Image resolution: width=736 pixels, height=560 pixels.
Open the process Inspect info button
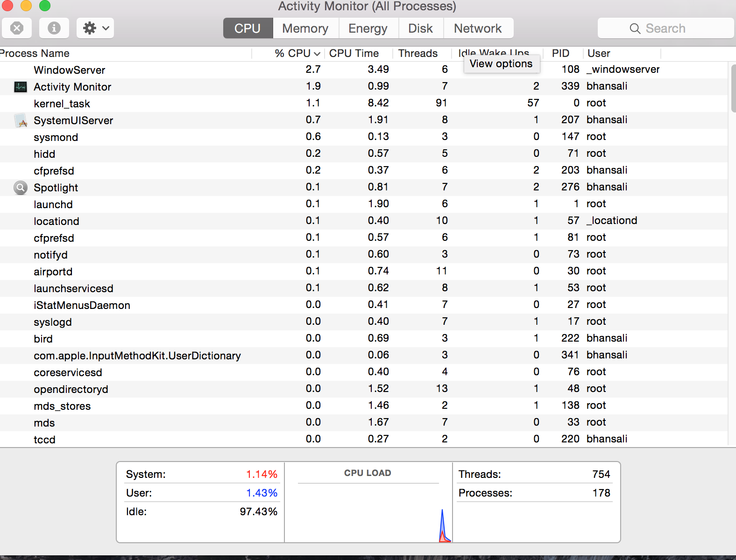54,28
